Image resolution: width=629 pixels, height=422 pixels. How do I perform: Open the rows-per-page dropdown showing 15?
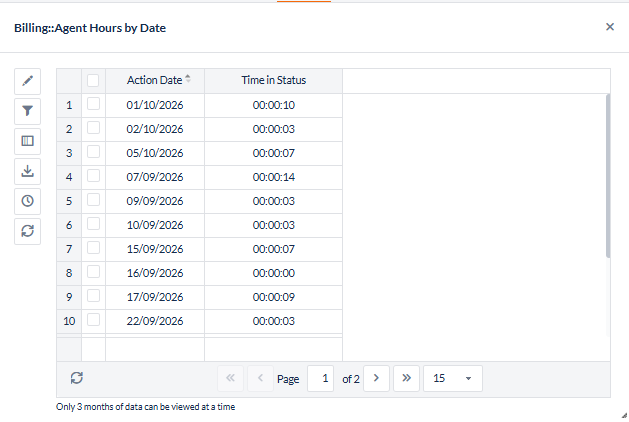pos(453,378)
